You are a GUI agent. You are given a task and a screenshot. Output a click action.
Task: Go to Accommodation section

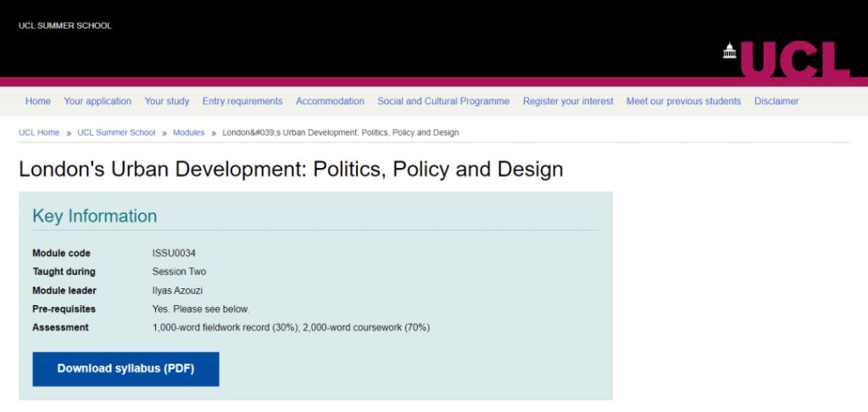pos(330,102)
